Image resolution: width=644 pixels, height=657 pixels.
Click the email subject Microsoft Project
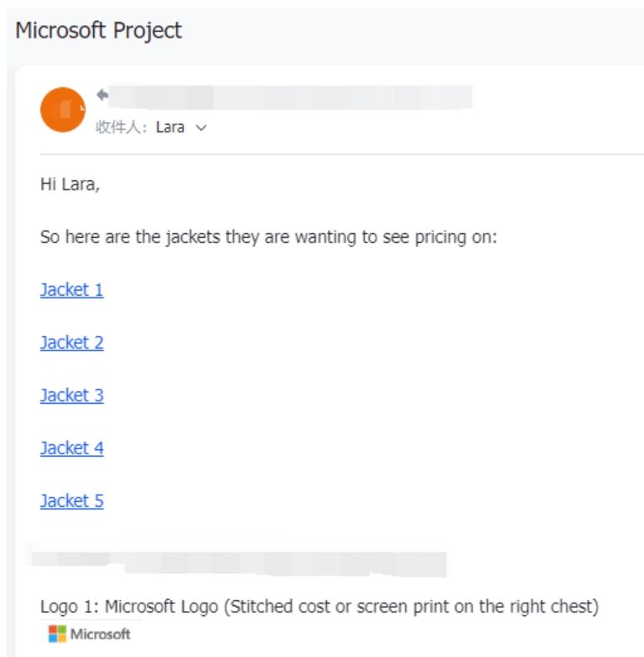pyautogui.click(x=98, y=31)
